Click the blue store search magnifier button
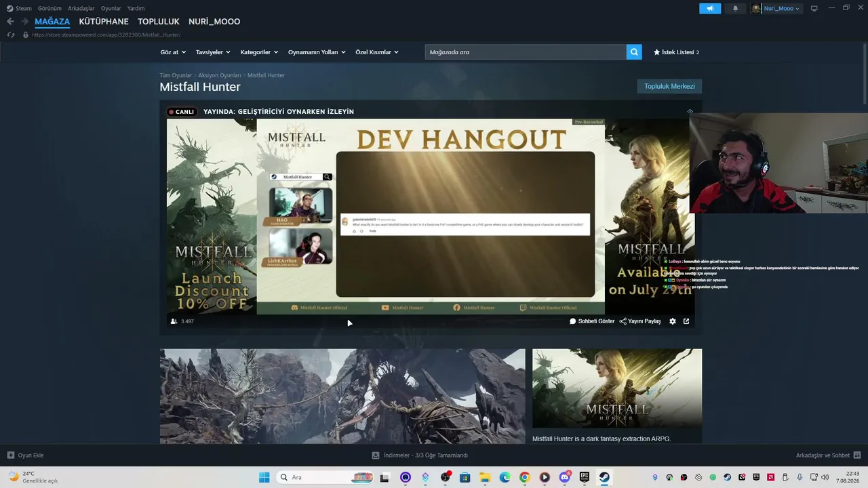868x488 pixels. (x=634, y=52)
